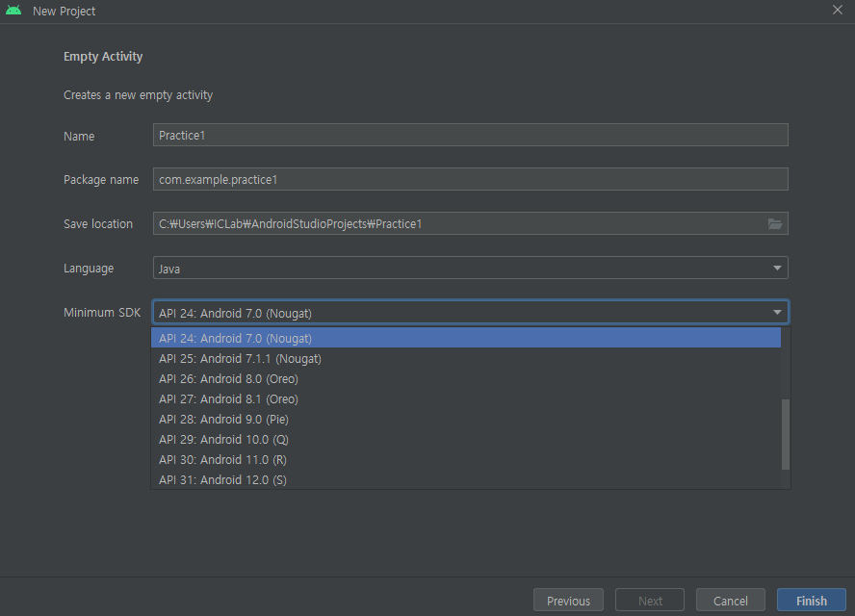Click the New Project window title
This screenshot has height=616, width=855.
pyautogui.click(x=64, y=11)
